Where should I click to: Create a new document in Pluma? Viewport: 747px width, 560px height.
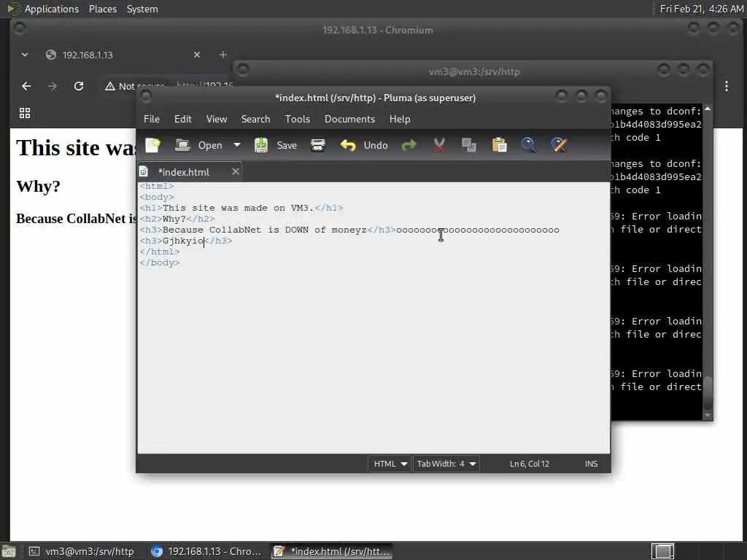point(153,145)
